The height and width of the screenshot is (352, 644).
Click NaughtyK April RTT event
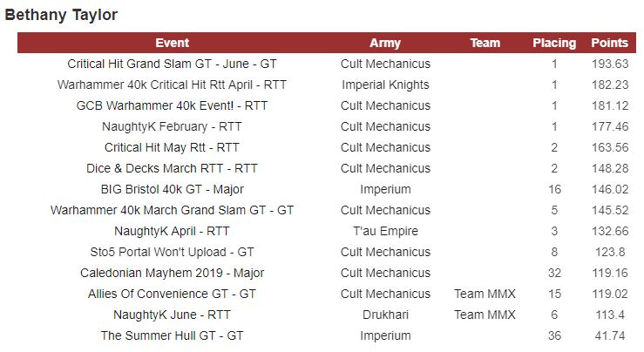[x=172, y=231]
